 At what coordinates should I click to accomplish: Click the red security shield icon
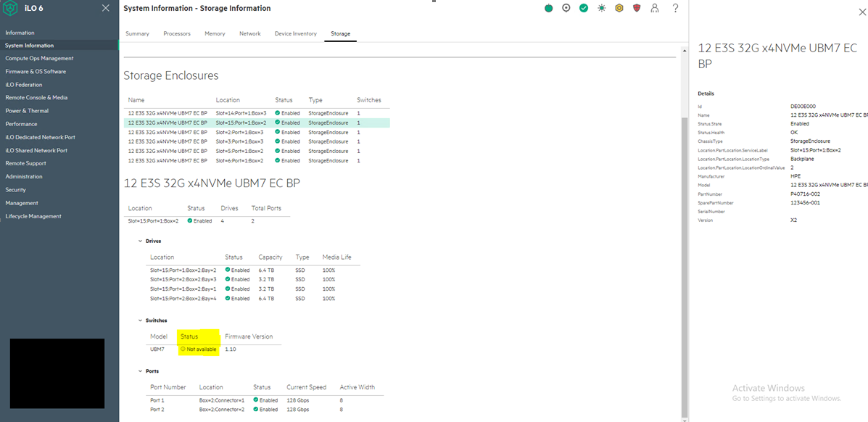[637, 8]
